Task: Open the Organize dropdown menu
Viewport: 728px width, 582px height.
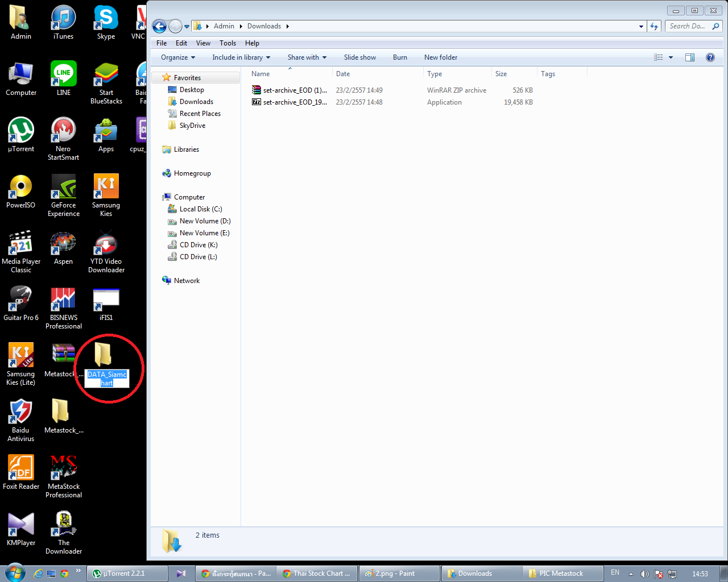Action: (x=178, y=57)
